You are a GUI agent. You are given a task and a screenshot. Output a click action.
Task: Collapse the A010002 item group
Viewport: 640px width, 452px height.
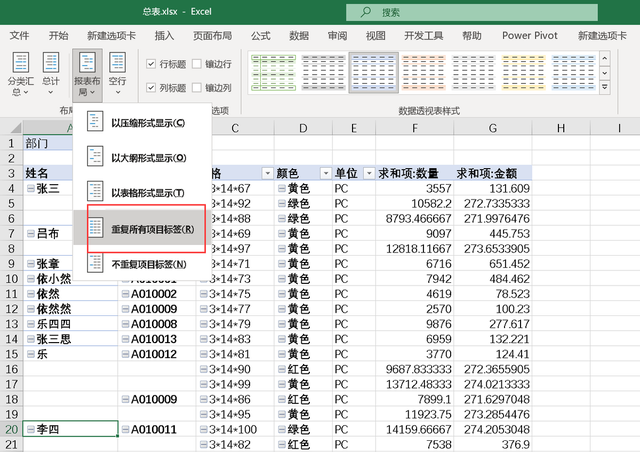point(125,294)
